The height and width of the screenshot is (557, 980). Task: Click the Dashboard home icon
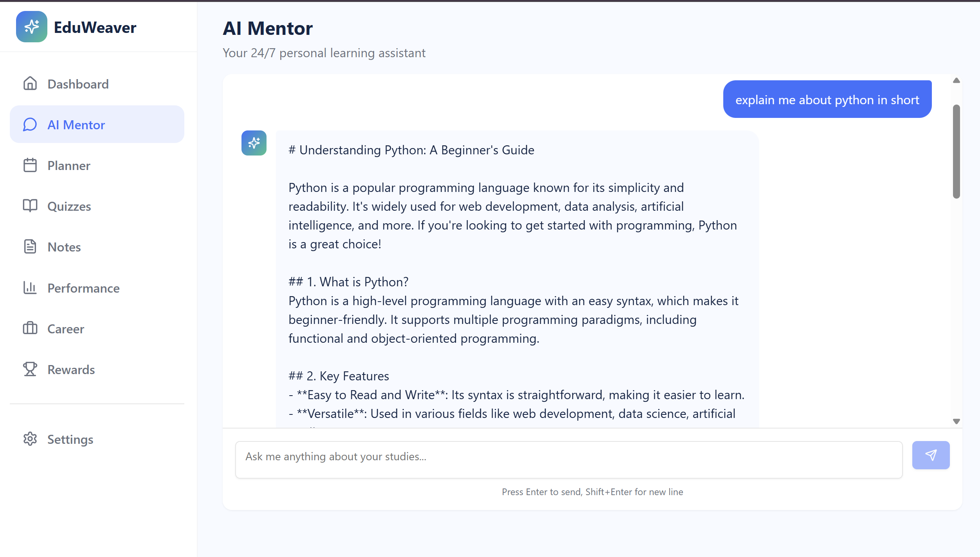30,83
